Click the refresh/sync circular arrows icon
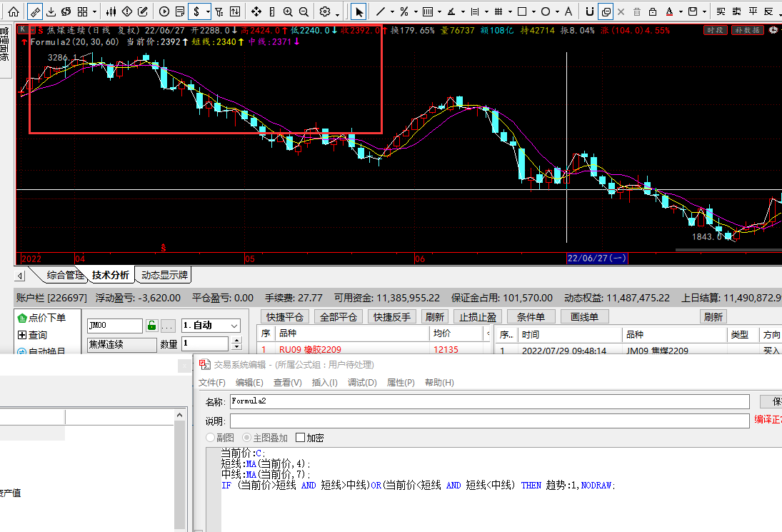This screenshot has width=782, height=532. coord(66,11)
